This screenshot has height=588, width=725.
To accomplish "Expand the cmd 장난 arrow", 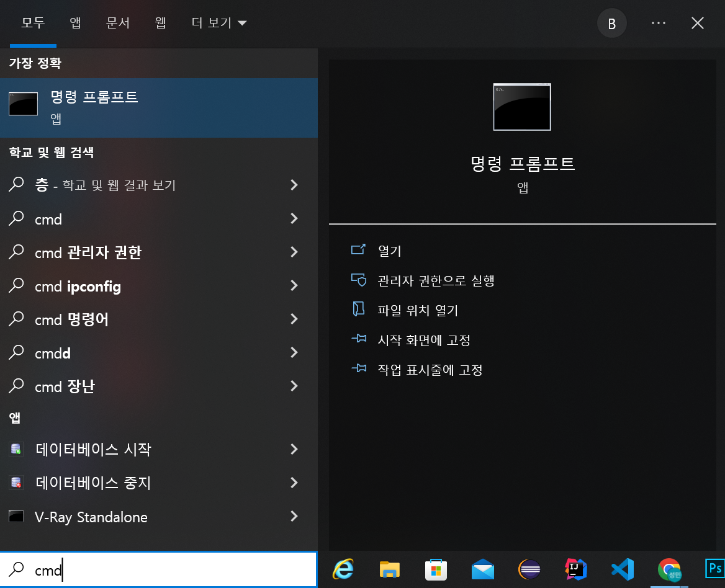I will click(294, 386).
